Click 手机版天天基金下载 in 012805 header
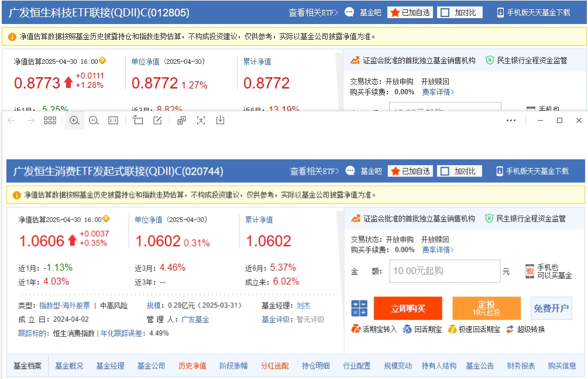This screenshot has height=379, width=588. pyautogui.click(x=538, y=12)
